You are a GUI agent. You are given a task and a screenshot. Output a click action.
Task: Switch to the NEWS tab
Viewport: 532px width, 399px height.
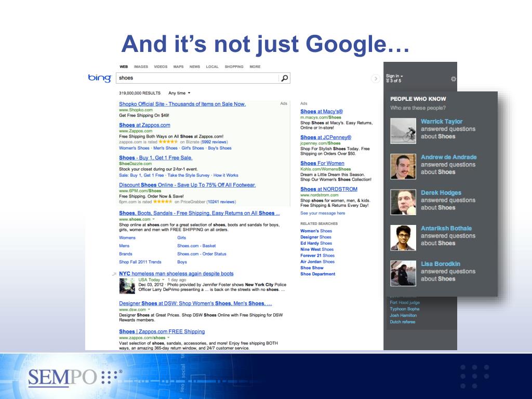coord(195,67)
